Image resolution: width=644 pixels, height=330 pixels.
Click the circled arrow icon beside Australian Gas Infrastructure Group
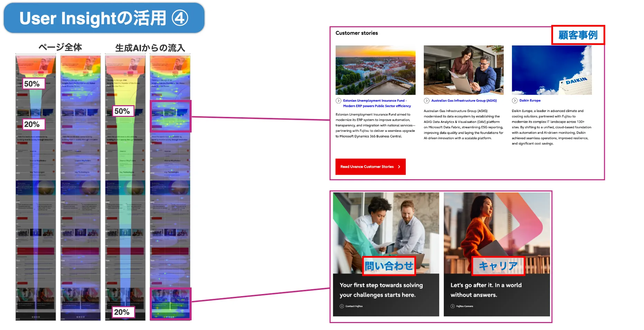coord(426,101)
